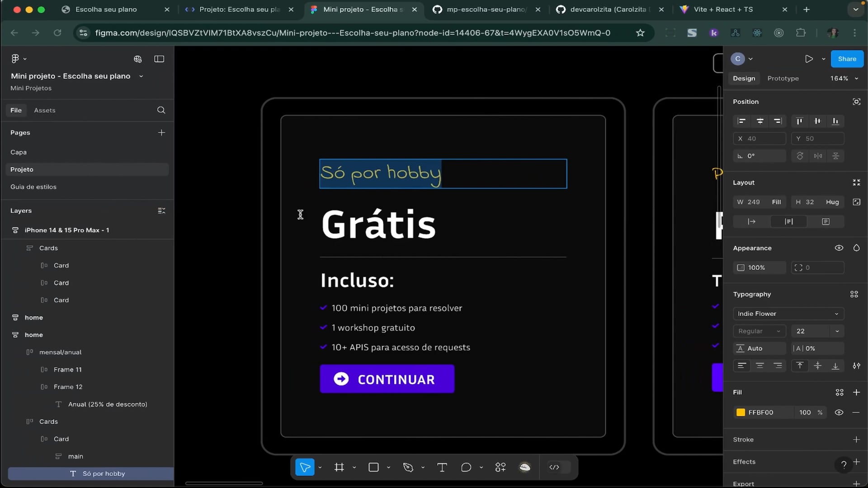Toggle Appearance visibility eye icon

(x=839, y=248)
